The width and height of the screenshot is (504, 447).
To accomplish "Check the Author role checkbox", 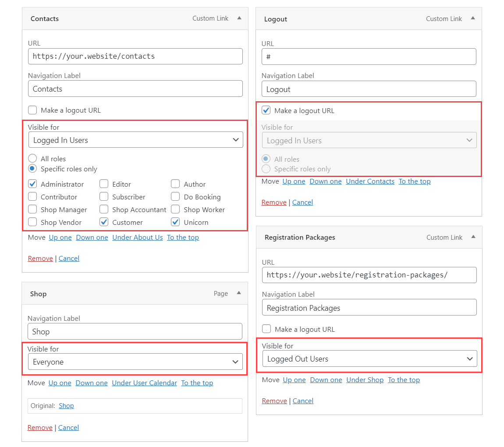I will [175, 184].
